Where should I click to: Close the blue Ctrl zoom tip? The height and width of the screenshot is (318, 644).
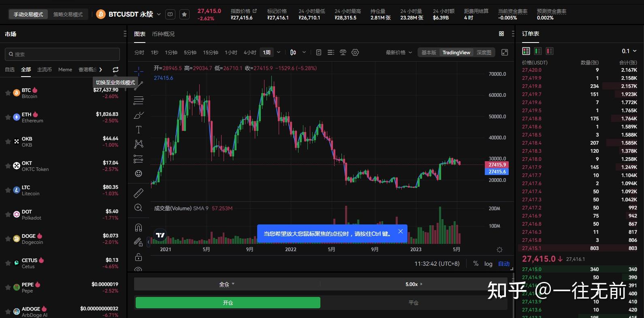click(400, 231)
